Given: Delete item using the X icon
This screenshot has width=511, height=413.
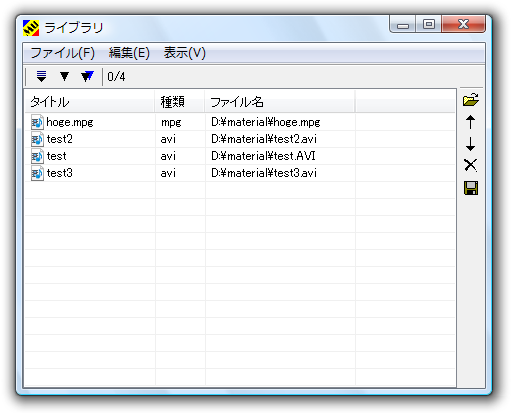Looking at the screenshot, I should pos(470,165).
